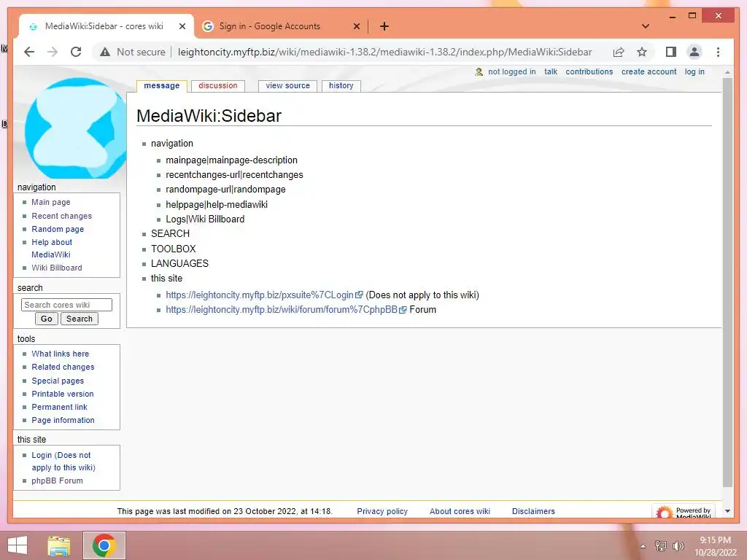Click the scrollbar up arrow
Viewport: 747px width, 560px height.
pyautogui.click(x=727, y=72)
